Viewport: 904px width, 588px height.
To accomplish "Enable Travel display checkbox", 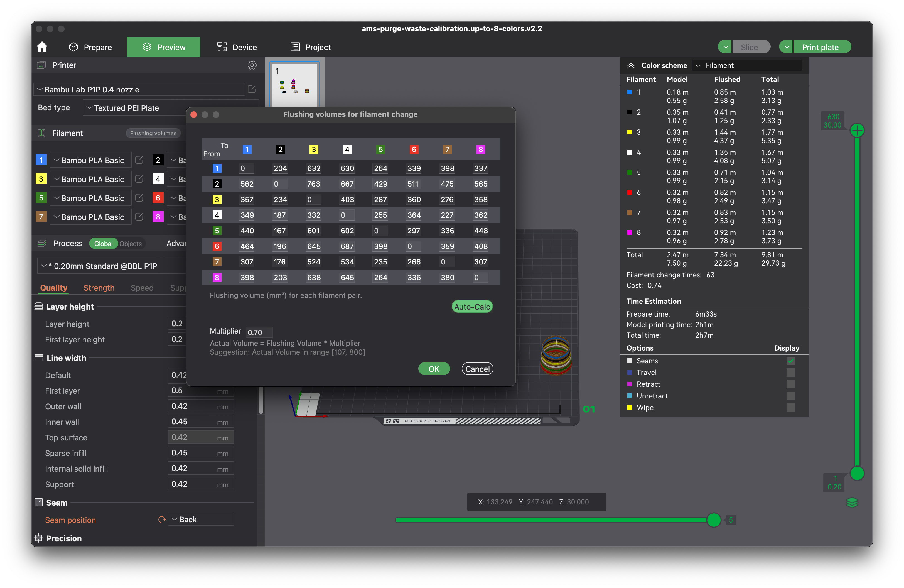I will [x=790, y=373].
